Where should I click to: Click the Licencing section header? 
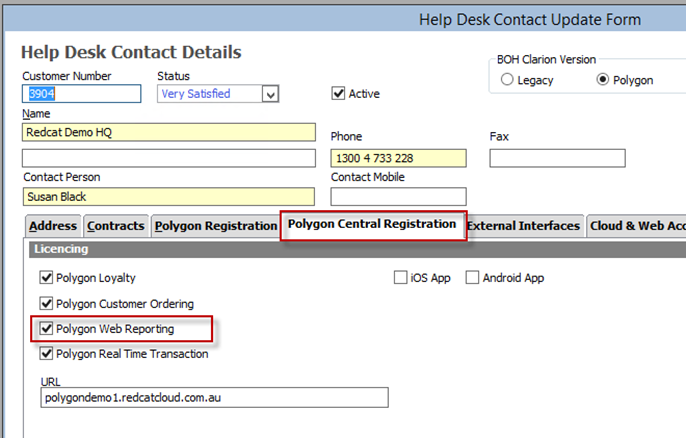click(357, 249)
